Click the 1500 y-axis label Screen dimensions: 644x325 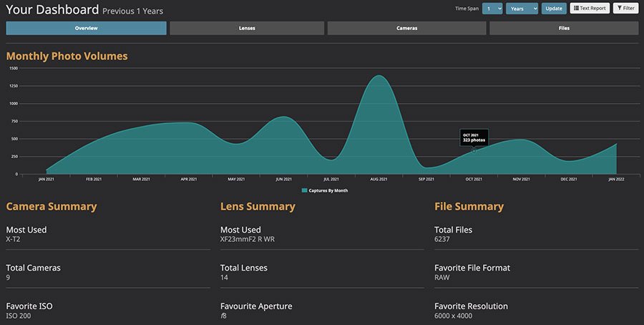click(x=14, y=68)
